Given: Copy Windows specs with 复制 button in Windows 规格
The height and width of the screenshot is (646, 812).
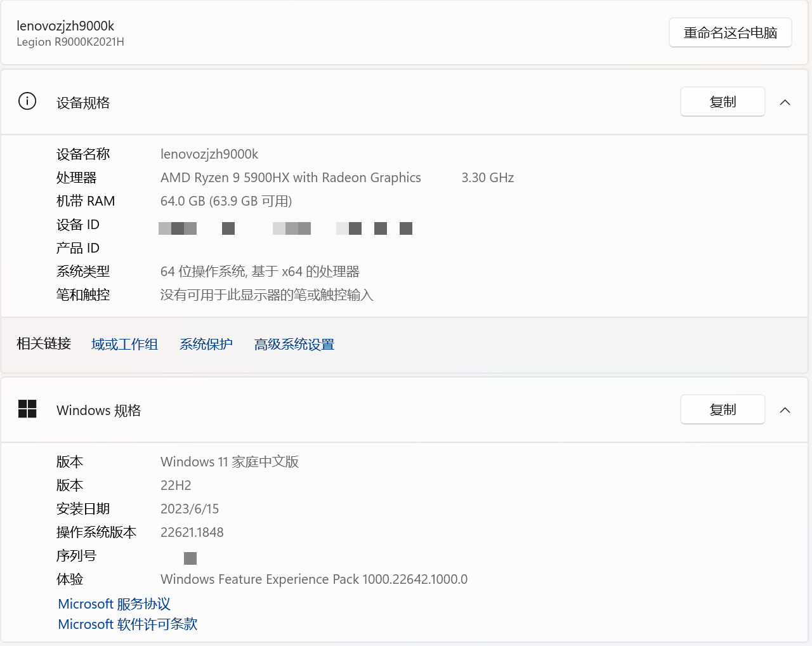Looking at the screenshot, I should click(723, 409).
